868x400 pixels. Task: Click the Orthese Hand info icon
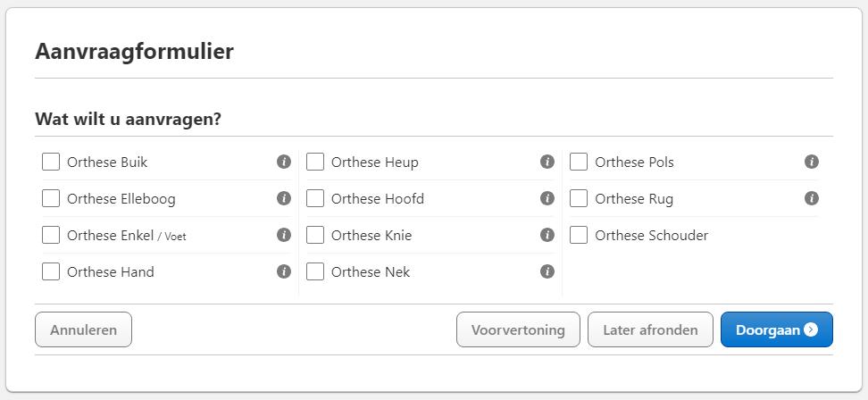click(x=284, y=271)
